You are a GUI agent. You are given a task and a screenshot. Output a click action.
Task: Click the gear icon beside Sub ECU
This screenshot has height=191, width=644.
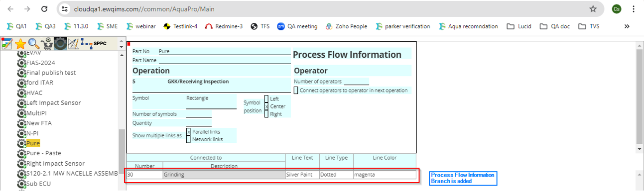21,184
